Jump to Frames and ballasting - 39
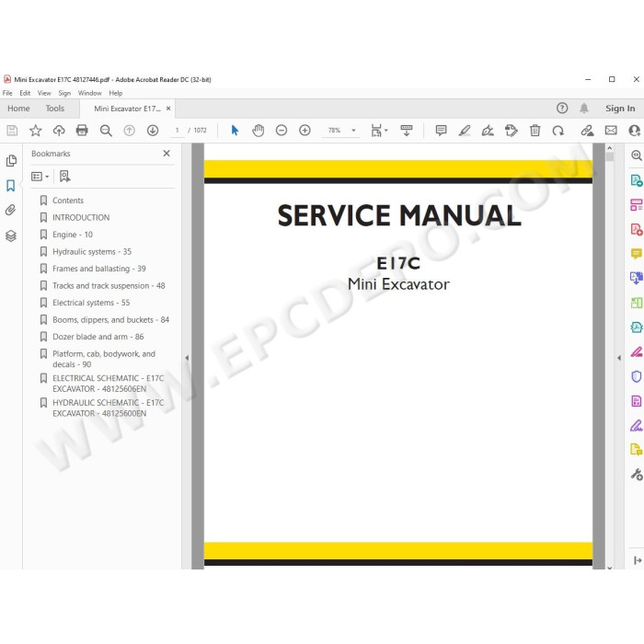 (x=99, y=269)
